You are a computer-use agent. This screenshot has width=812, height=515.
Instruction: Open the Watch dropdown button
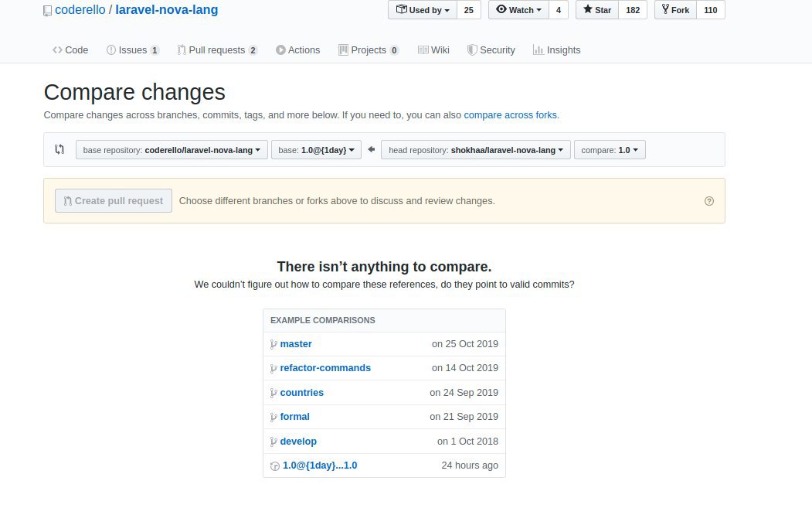pyautogui.click(x=518, y=10)
